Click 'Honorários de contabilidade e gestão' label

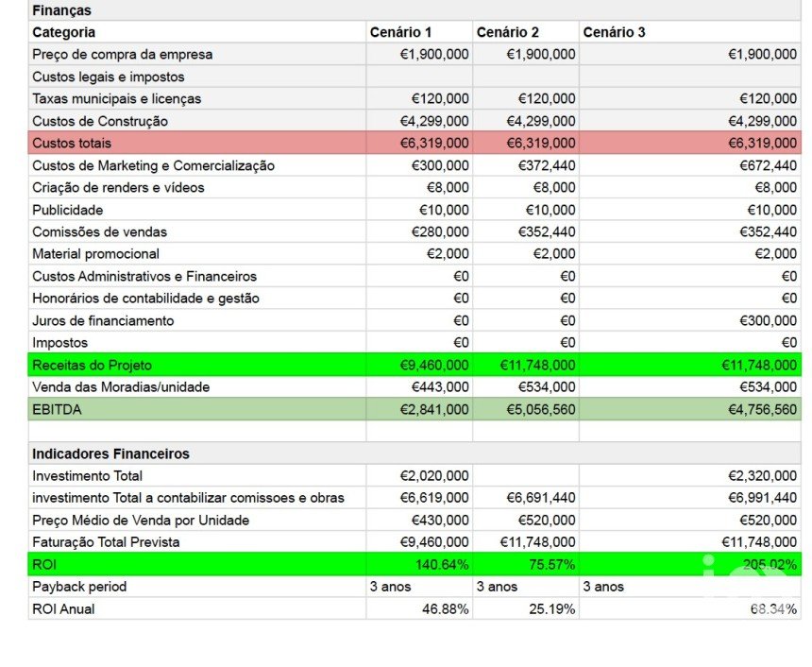145,298
